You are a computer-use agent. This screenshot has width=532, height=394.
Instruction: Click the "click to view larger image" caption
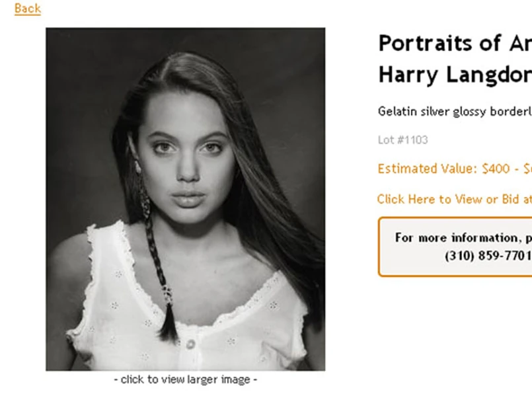point(185,379)
